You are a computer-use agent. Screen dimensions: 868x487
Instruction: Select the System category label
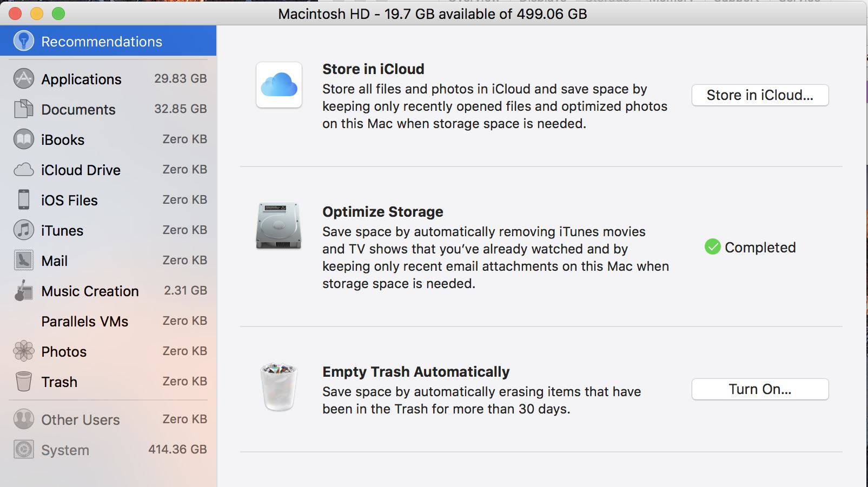[x=65, y=450]
